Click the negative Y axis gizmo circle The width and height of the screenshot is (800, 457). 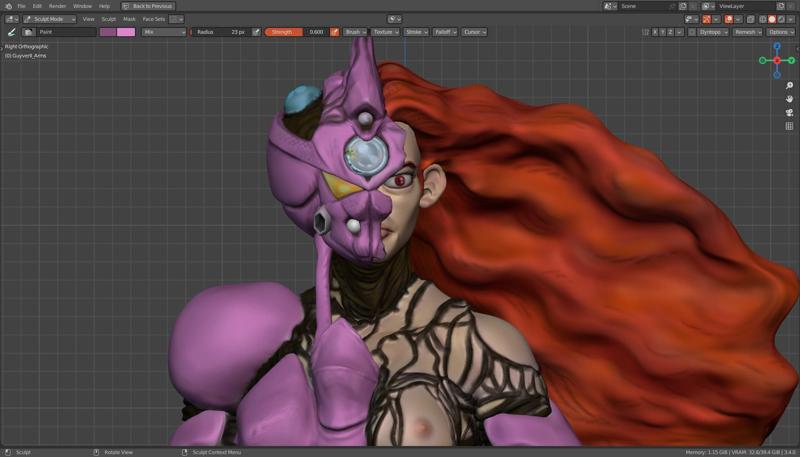(762, 60)
